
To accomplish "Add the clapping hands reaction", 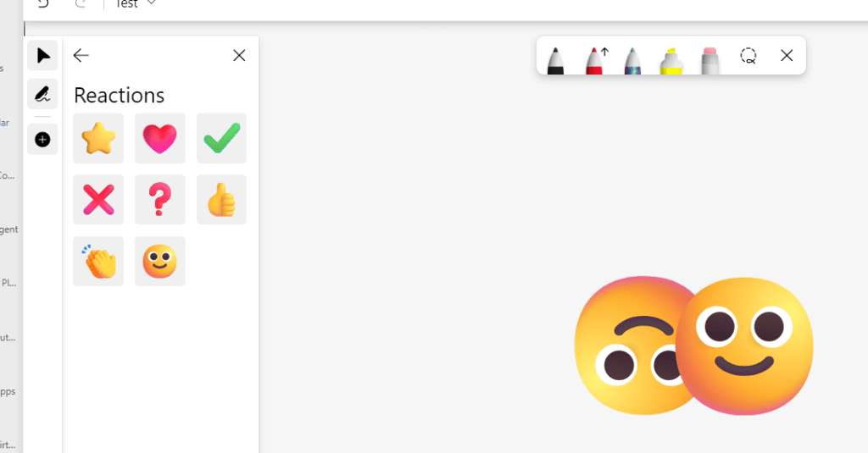I will [98, 261].
